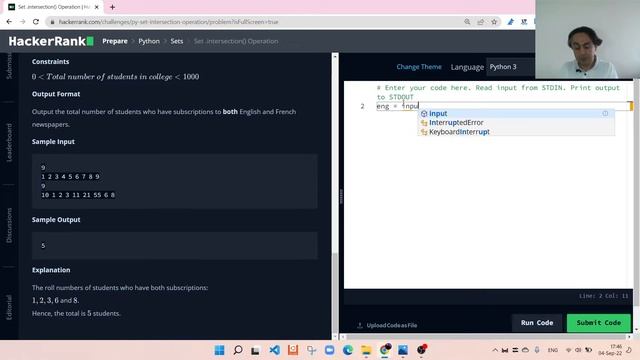
Task: Open the Photos app taskbar icon
Action: coord(403,350)
